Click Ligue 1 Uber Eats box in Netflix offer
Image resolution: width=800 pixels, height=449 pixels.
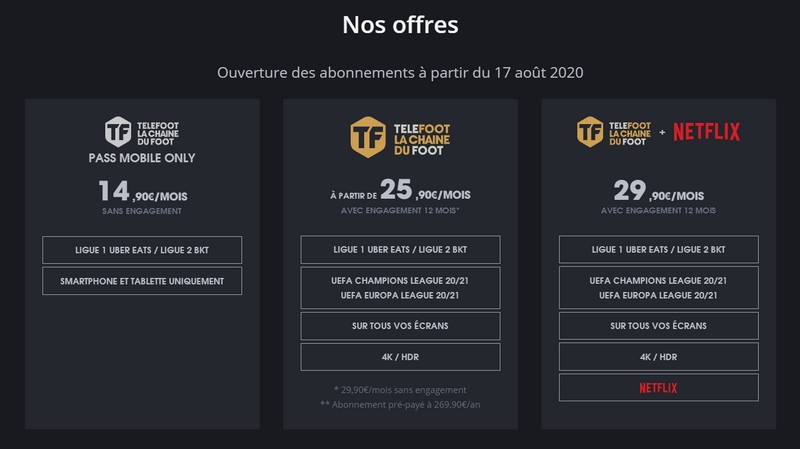658,249
